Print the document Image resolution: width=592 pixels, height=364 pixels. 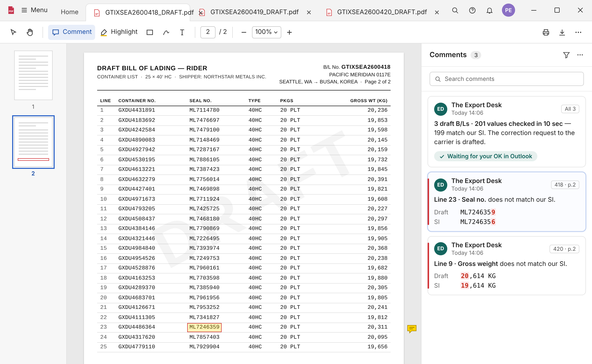[x=546, y=32]
